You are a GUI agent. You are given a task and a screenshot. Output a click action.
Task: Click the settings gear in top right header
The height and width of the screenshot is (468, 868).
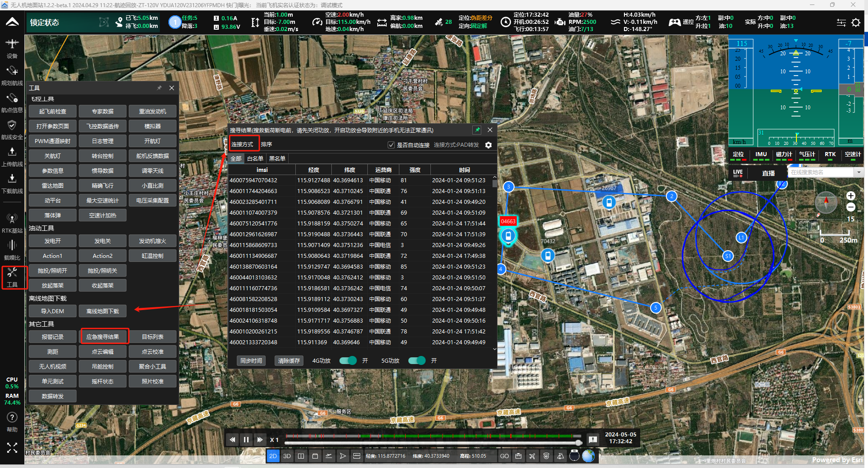(x=856, y=22)
